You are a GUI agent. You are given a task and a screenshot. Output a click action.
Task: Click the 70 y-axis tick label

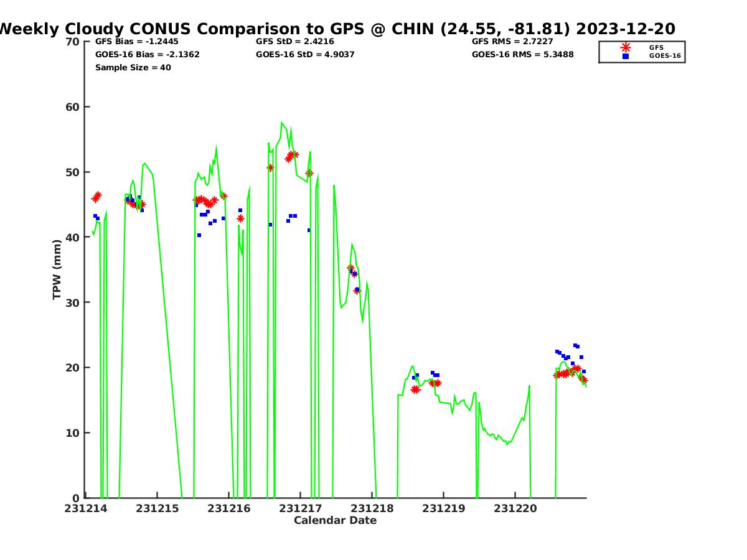(x=73, y=42)
